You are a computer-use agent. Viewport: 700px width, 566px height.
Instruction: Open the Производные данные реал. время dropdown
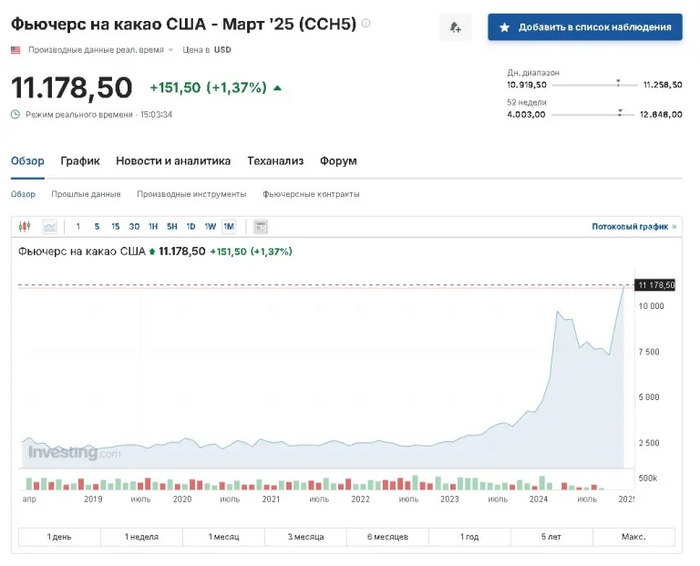tap(101, 50)
